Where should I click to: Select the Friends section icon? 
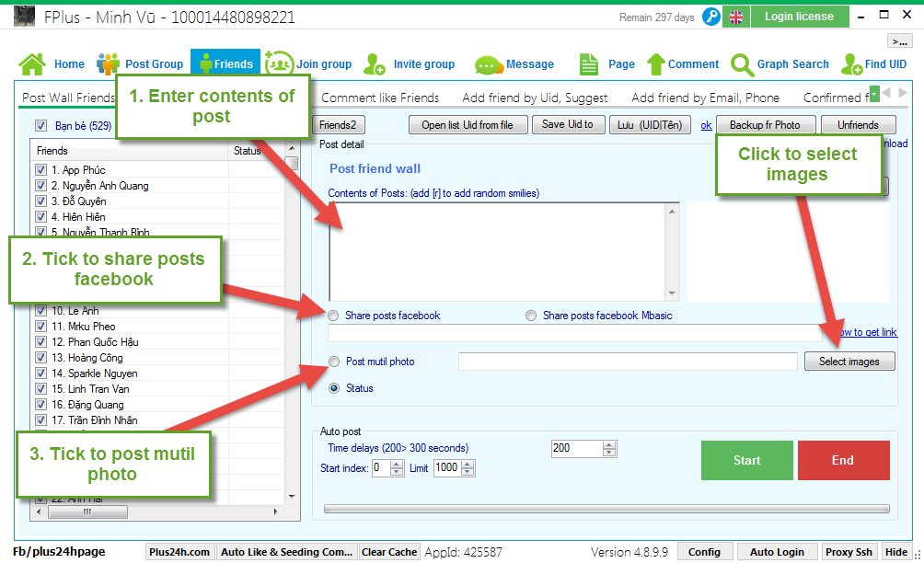tap(205, 64)
